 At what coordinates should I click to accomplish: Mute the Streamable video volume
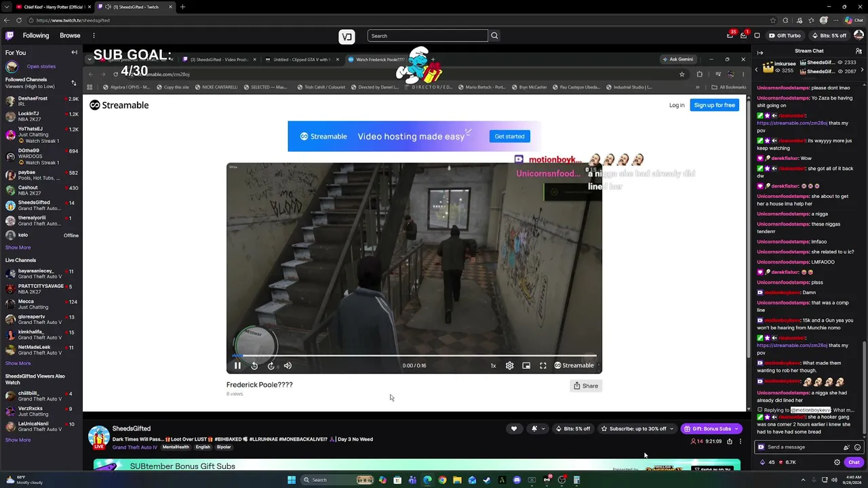pos(288,365)
